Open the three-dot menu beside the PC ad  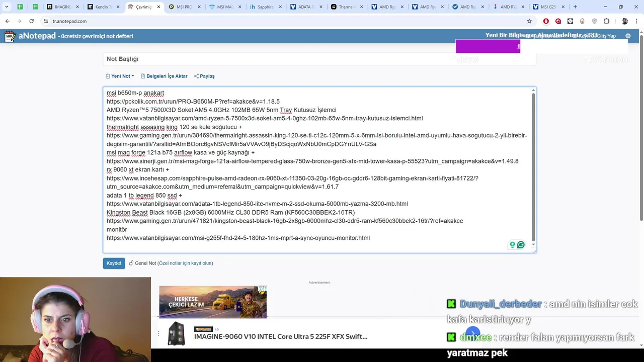pos(158,334)
